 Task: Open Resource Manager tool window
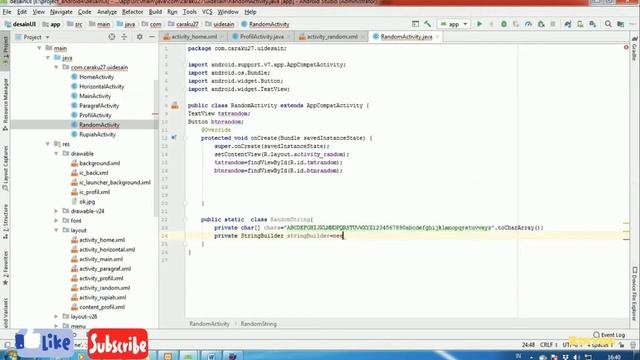pos(5,104)
